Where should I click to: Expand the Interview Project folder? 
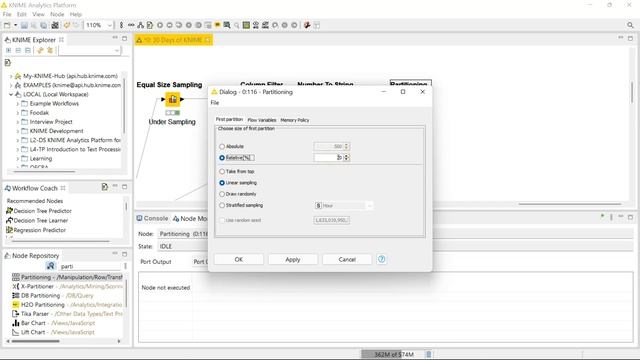point(18,122)
